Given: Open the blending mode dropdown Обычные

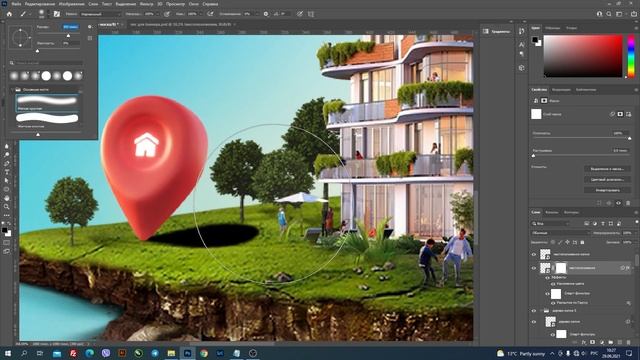Looking at the screenshot, I should tap(561, 233).
